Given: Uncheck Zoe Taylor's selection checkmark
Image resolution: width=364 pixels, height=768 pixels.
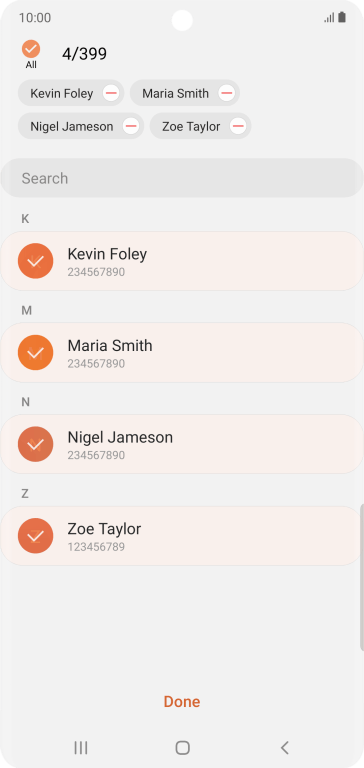Looking at the screenshot, I should click(35, 536).
